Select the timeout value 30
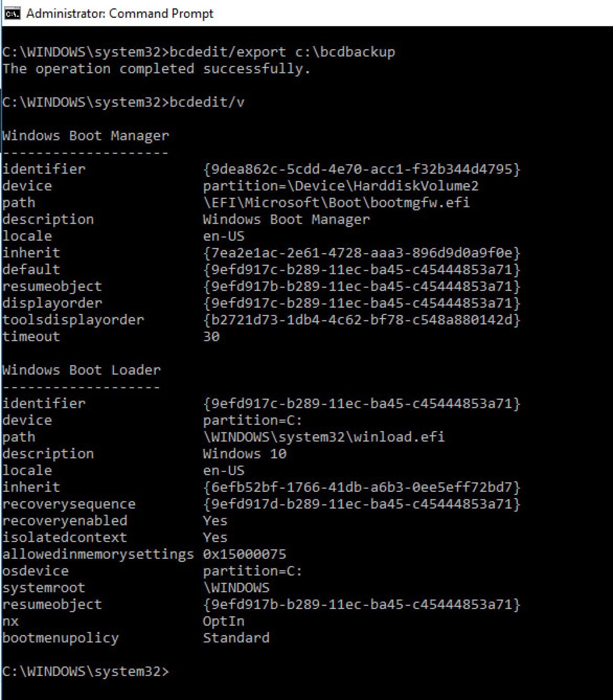This screenshot has height=700, width=613. tap(211, 336)
